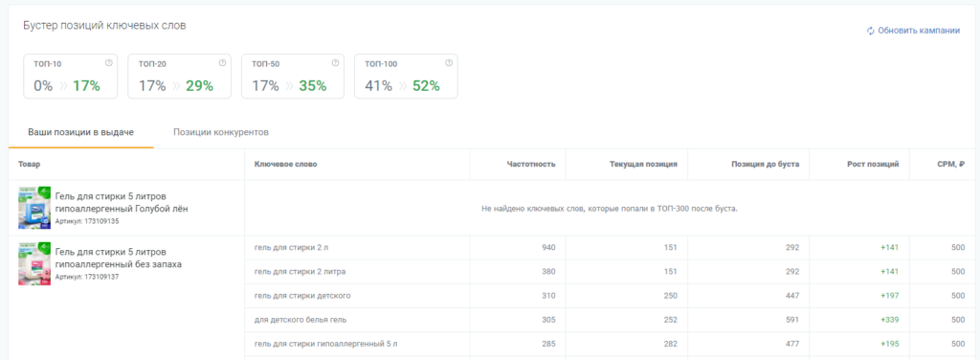Click Ключевое слово column header
This screenshot has width=980, height=360.
click(285, 165)
